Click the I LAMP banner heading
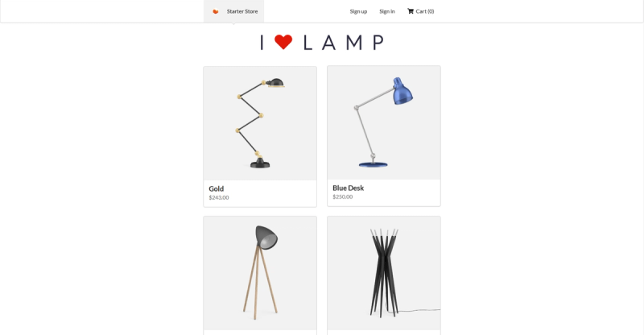644x335 pixels. click(323, 43)
